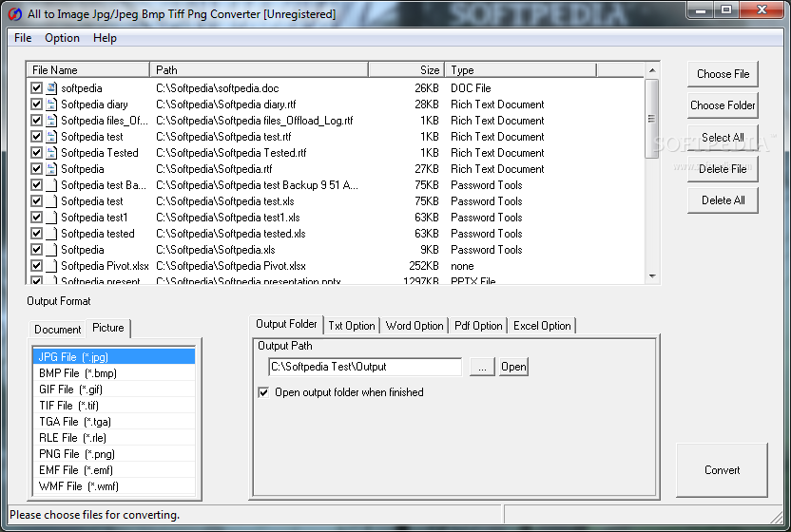Click DOC File type cell

(x=471, y=88)
